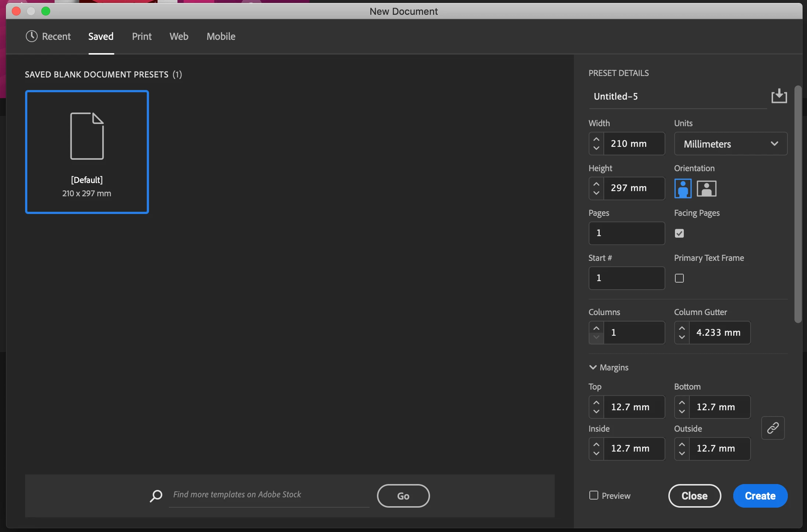Click the Adobe Stock search magnifier icon
The height and width of the screenshot is (532, 807).
[x=156, y=495]
